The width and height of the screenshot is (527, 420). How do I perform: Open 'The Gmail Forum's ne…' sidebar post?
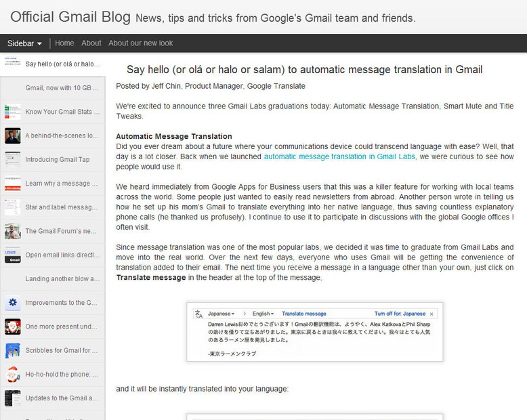(52, 231)
